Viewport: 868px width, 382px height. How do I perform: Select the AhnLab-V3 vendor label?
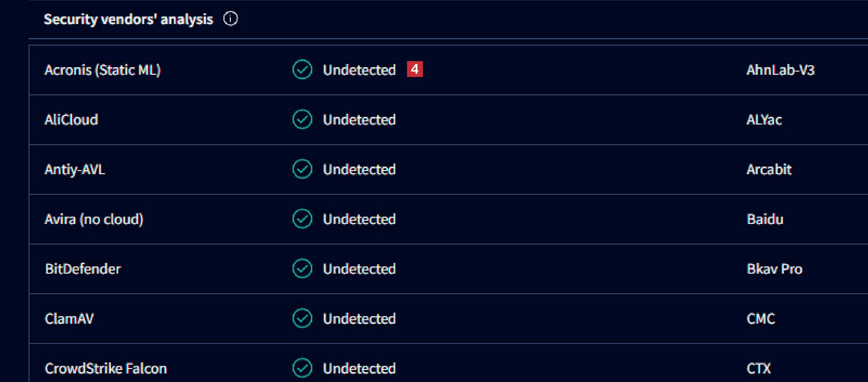(x=780, y=70)
